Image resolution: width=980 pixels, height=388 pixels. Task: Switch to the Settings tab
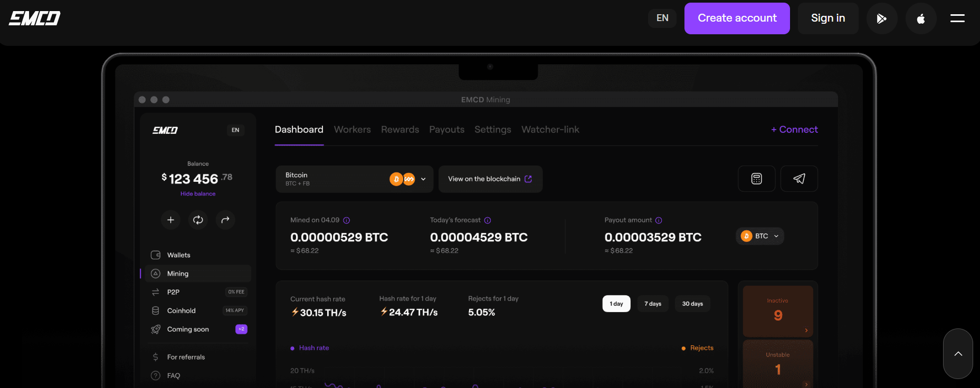click(493, 130)
